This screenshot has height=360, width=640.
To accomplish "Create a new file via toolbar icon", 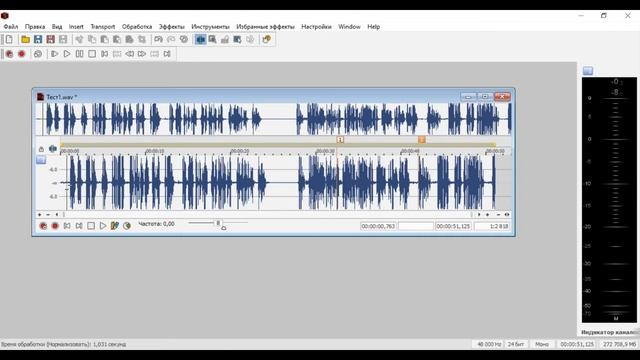I will tap(9, 40).
